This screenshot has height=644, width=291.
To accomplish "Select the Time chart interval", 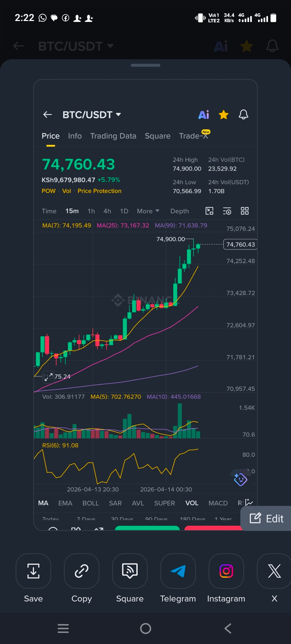I will click(49, 211).
